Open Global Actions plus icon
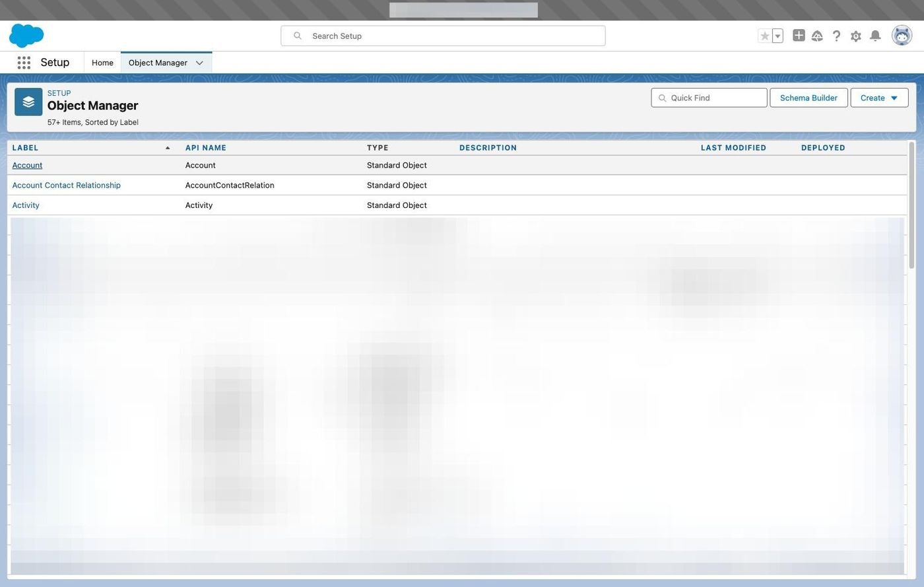 pyautogui.click(x=799, y=36)
